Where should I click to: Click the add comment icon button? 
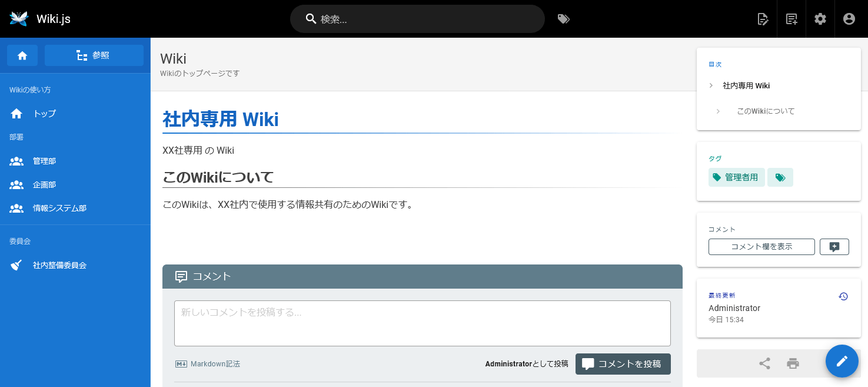click(x=834, y=247)
